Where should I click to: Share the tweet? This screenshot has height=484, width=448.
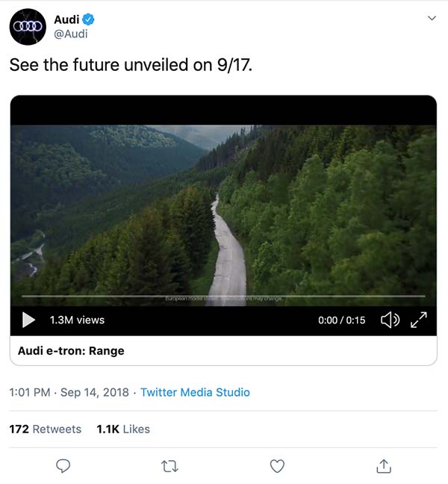point(384,466)
